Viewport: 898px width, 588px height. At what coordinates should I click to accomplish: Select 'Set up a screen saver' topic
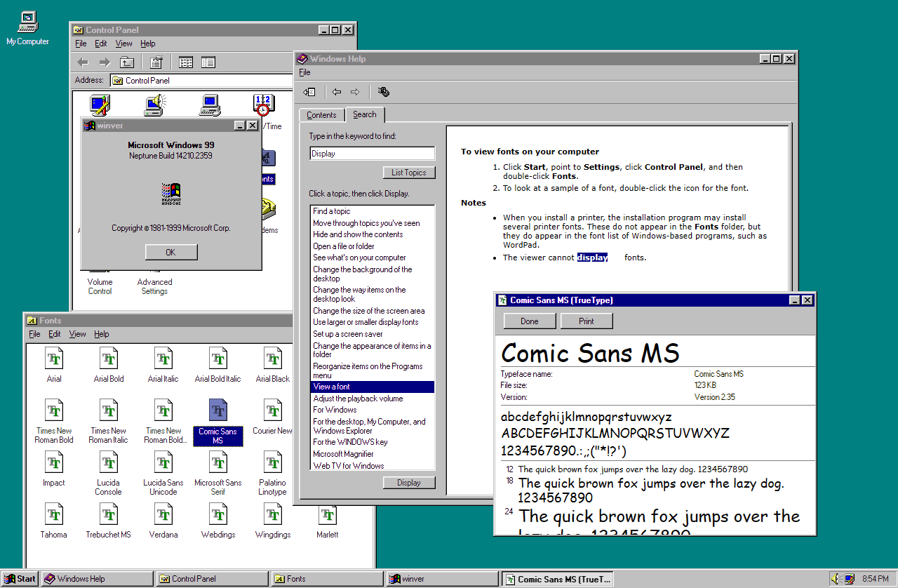tap(348, 334)
